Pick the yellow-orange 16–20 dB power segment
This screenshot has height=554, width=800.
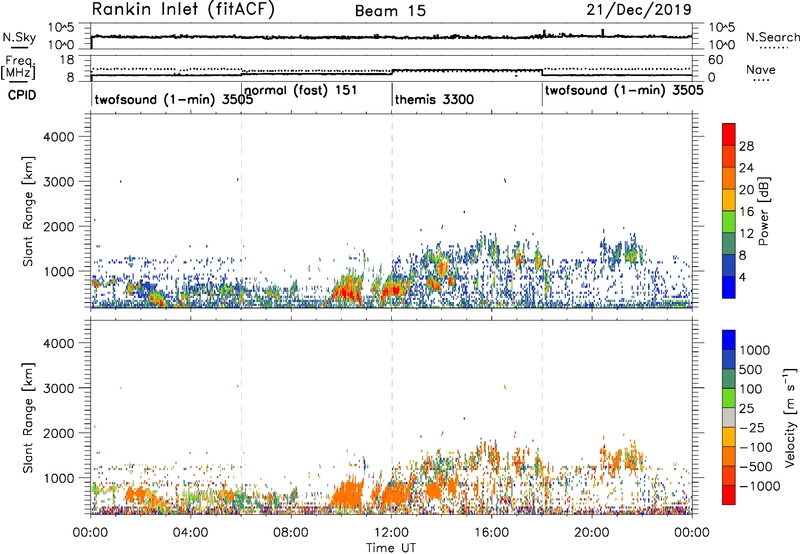point(729,200)
